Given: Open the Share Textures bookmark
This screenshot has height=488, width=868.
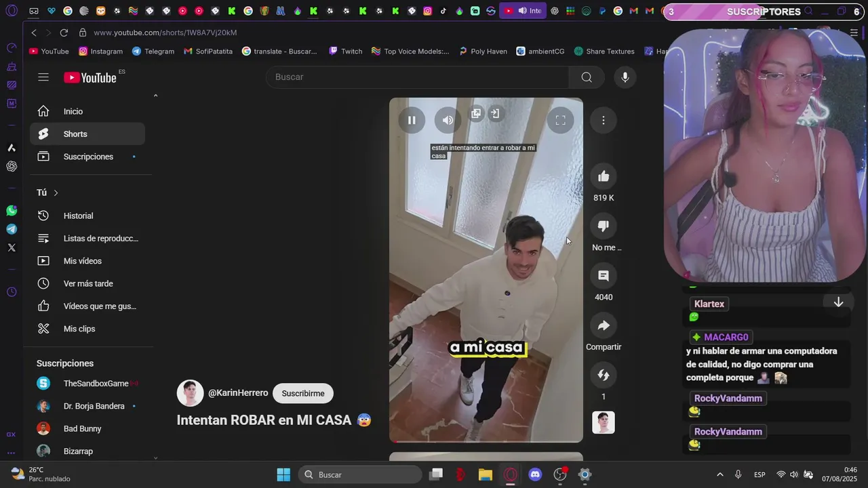Looking at the screenshot, I should click(x=604, y=52).
